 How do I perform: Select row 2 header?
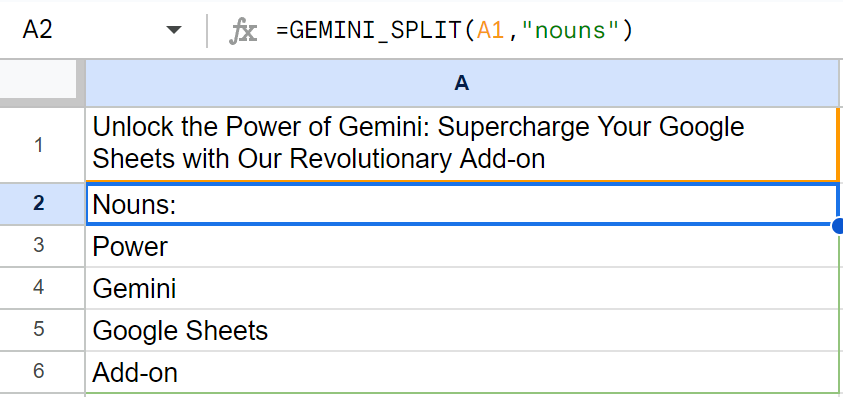(x=39, y=203)
